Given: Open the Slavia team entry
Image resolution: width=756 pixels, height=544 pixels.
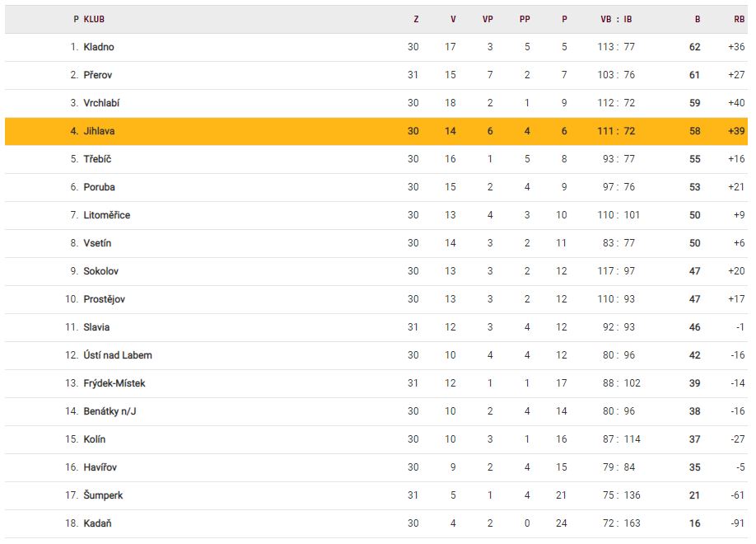Looking at the screenshot, I should click(x=96, y=327).
